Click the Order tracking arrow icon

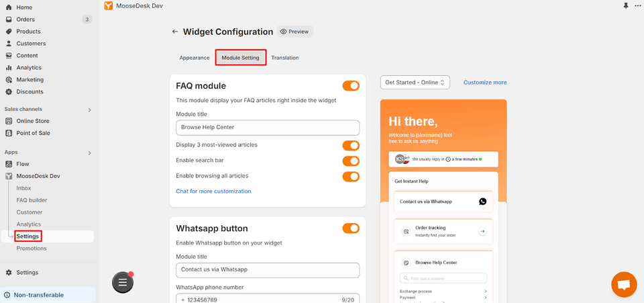click(x=482, y=232)
